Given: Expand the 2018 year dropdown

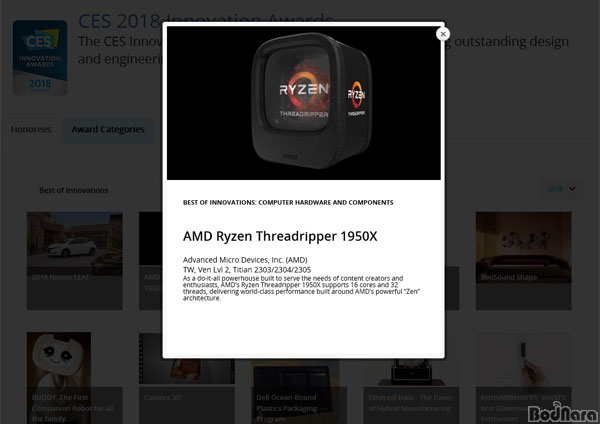Looking at the screenshot, I should click(x=561, y=189).
